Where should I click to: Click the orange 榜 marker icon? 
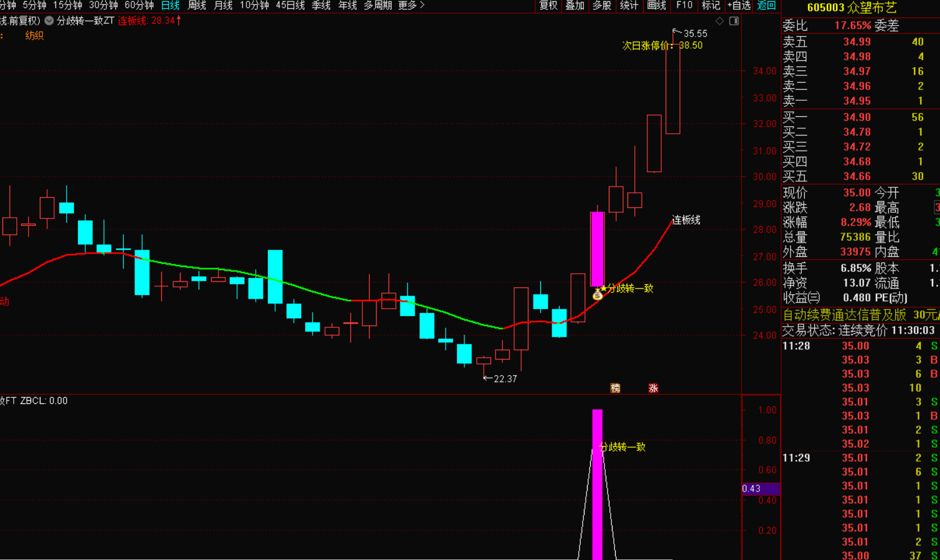[616, 388]
